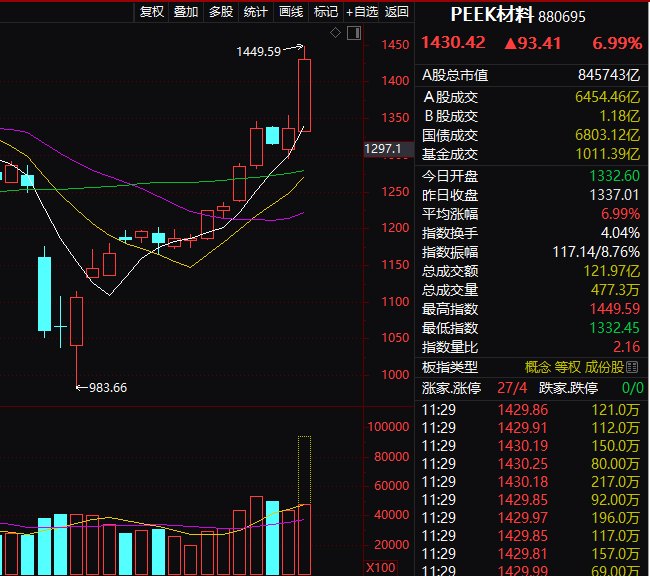The image size is (650, 576).
Task: Add to watchlist with +自选
Action: coord(361,12)
